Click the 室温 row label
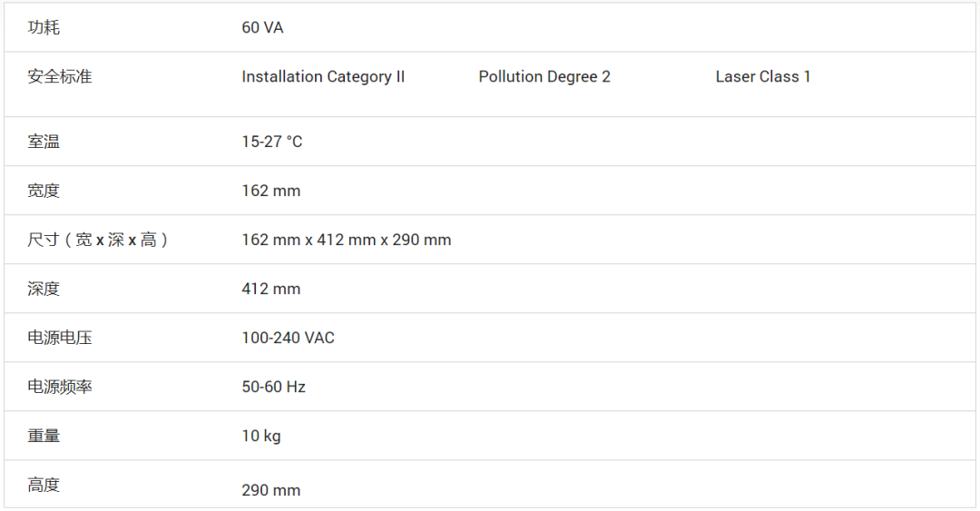 tap(44, 142)
